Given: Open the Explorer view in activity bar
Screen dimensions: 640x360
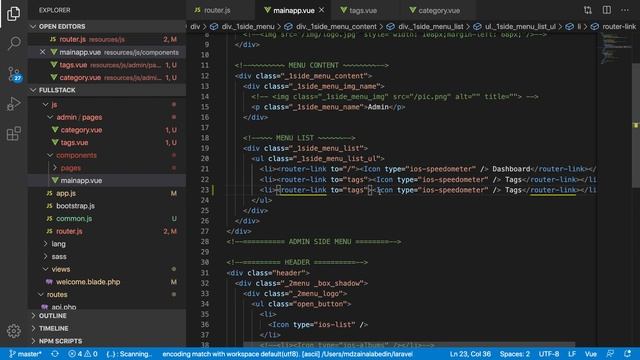Looking at the screenshot, I should (13, 13).
